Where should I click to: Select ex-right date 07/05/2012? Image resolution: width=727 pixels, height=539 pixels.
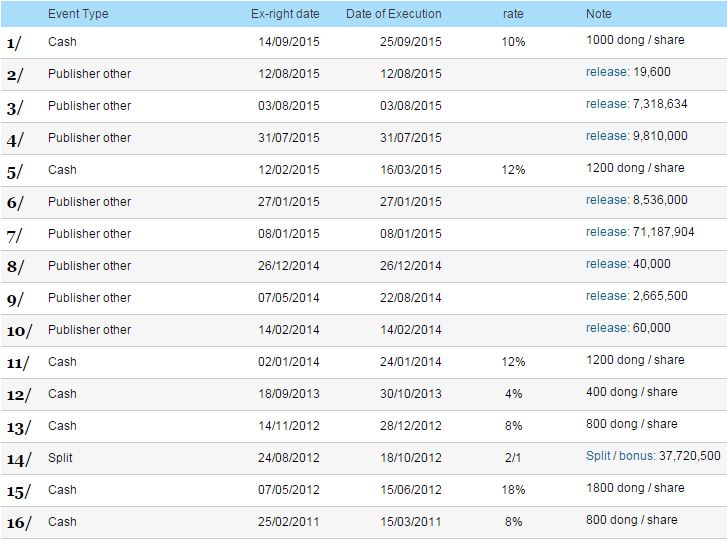click(289, 489)
